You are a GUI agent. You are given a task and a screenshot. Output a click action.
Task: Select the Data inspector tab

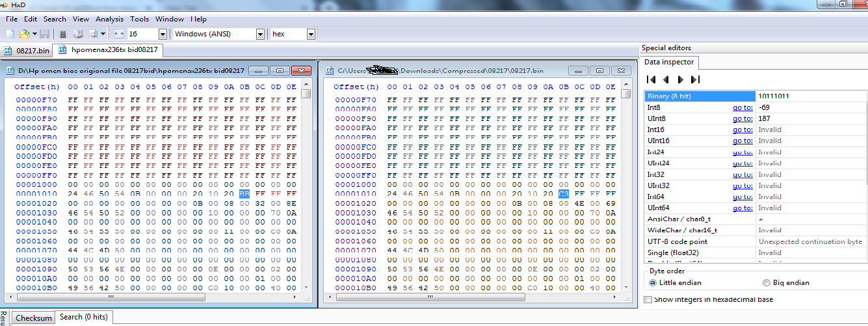click(x=669, y=62)
